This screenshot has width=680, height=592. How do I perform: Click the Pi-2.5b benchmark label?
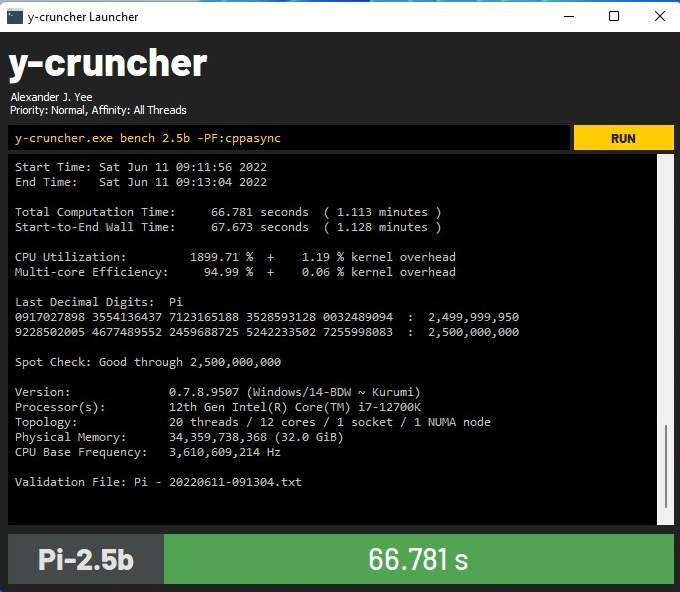pyautogui.click(x=86, y=559)
